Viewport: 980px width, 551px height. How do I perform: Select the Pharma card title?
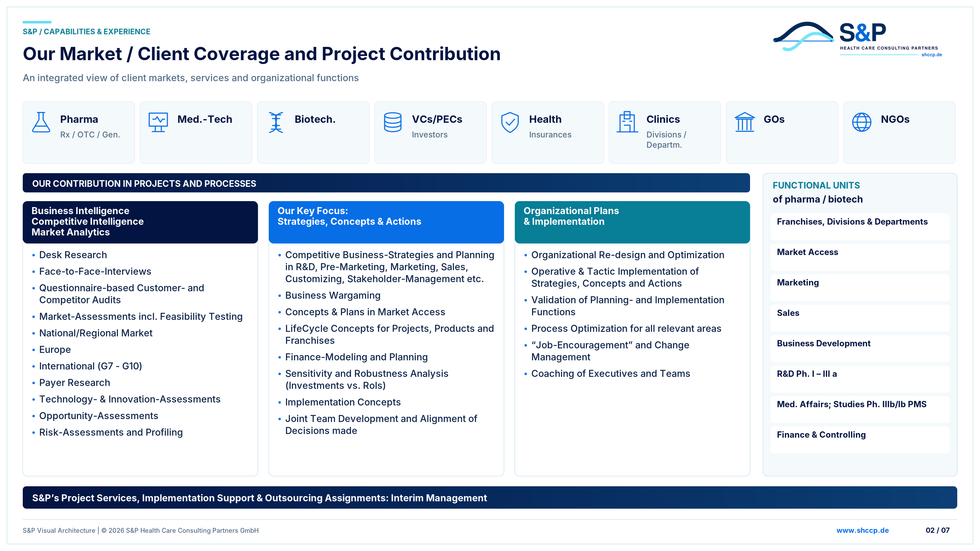(x=79, y=119)
